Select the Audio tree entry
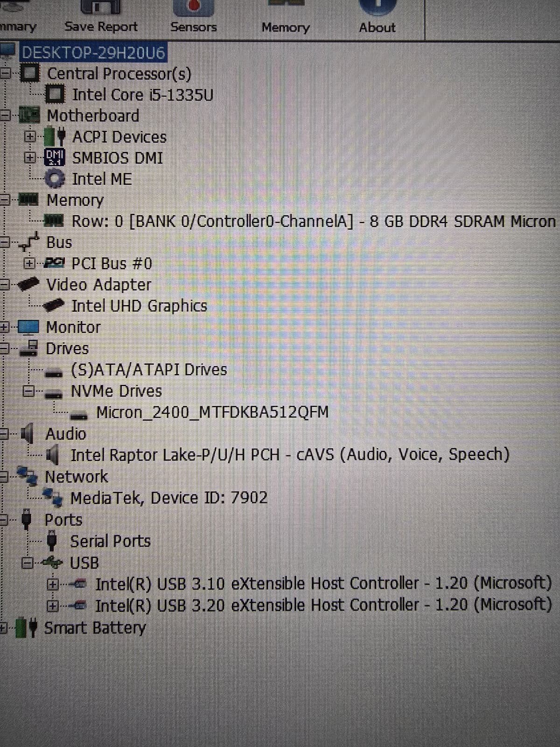The image size is (560, 747). (x=66, y=434)
